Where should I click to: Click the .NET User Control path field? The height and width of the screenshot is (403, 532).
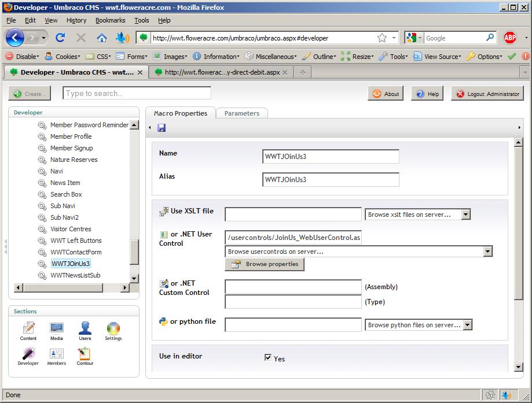(293, 238)
